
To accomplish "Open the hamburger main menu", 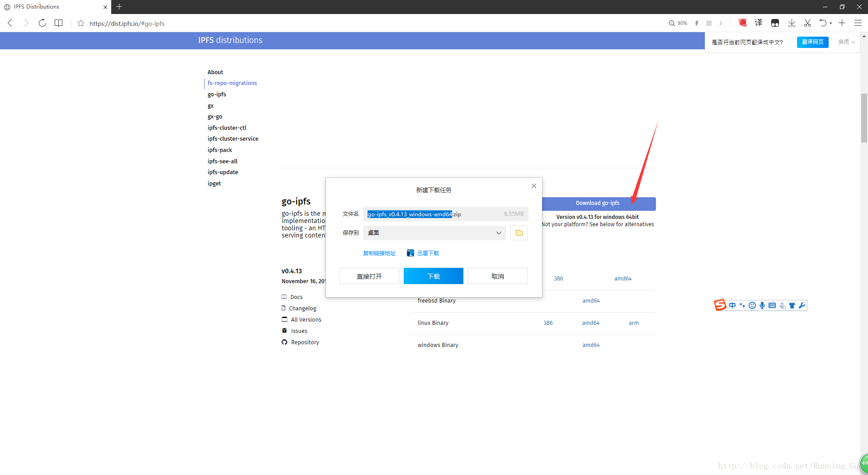I will click(858, 23).
